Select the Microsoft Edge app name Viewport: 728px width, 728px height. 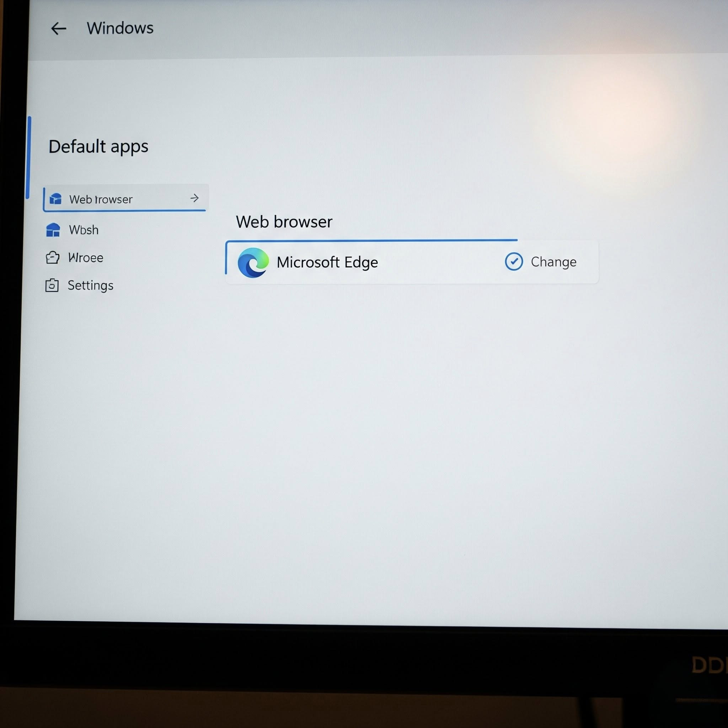pos(327,262)
